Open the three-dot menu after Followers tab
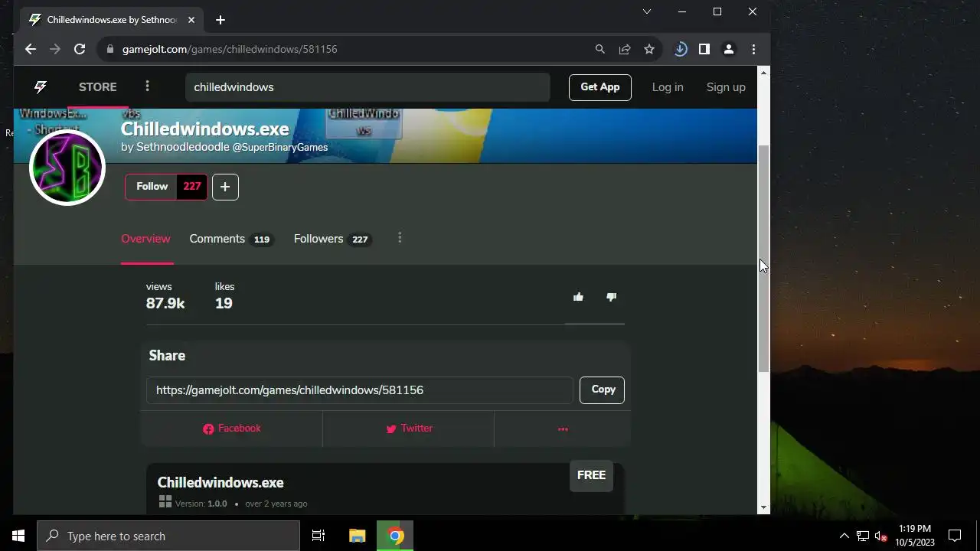Screen dimensions: 980x551 (400, 238)
